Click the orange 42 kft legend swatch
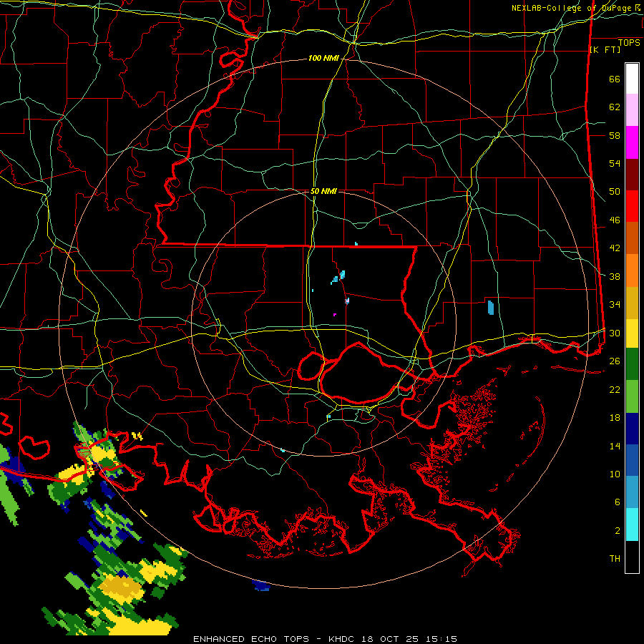Screen dimensions: 644x644 pos(632,270)
